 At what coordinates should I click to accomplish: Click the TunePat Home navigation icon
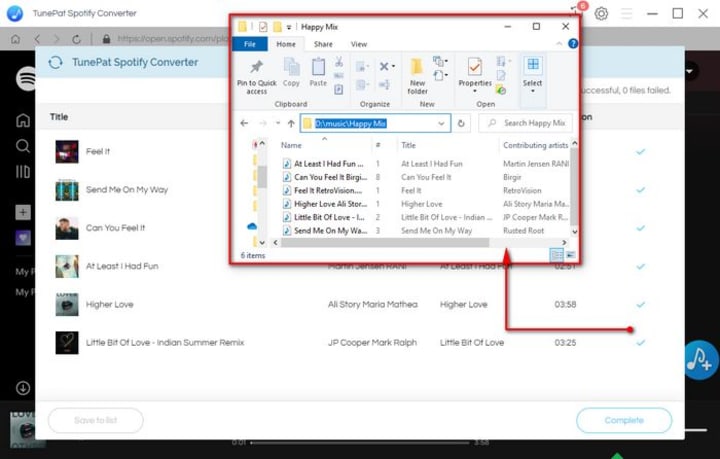(15, 39)
